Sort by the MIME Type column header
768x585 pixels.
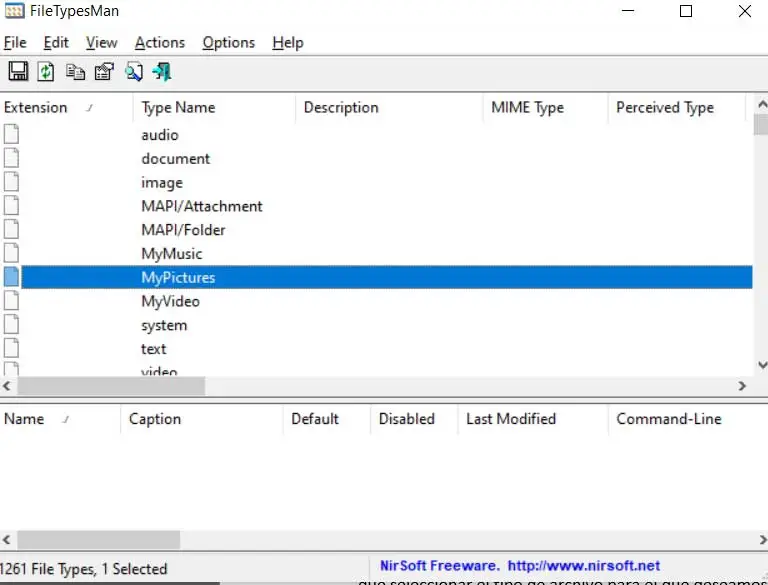pyautogui.click(x=546, y=107)
